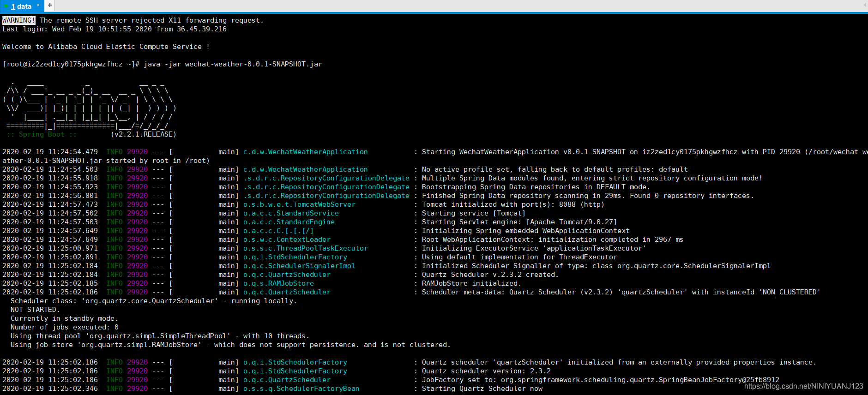Click "Starting service [Tomcat]" message

click(x=474, y=213)
